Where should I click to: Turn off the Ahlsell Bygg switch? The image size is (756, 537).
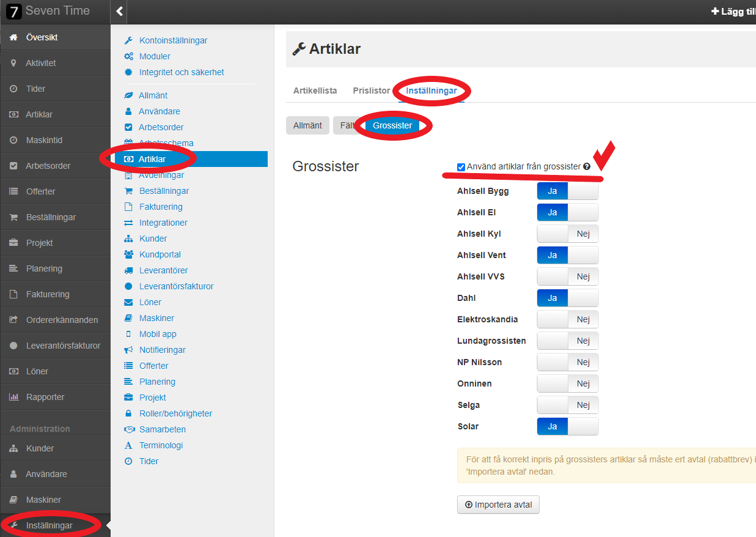point(568,191)
